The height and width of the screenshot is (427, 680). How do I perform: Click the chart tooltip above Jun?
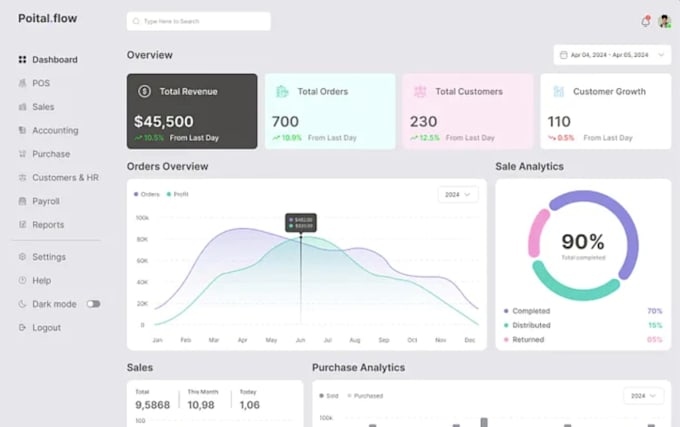click(x=301, y=223)
